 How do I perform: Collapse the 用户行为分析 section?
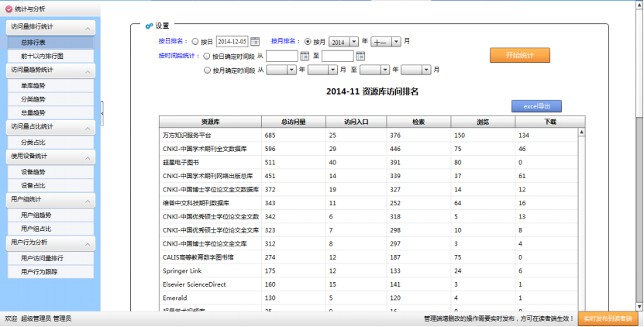(x=88, y=243)
